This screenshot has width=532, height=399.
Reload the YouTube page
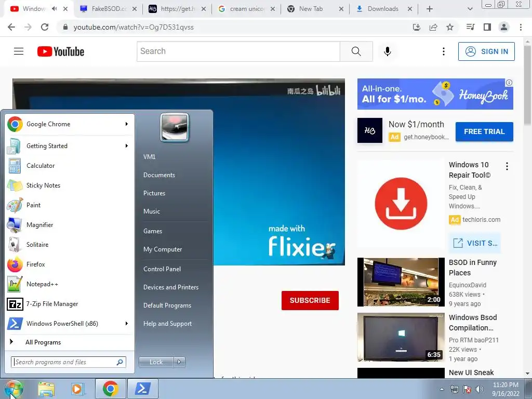click(45, 27)
